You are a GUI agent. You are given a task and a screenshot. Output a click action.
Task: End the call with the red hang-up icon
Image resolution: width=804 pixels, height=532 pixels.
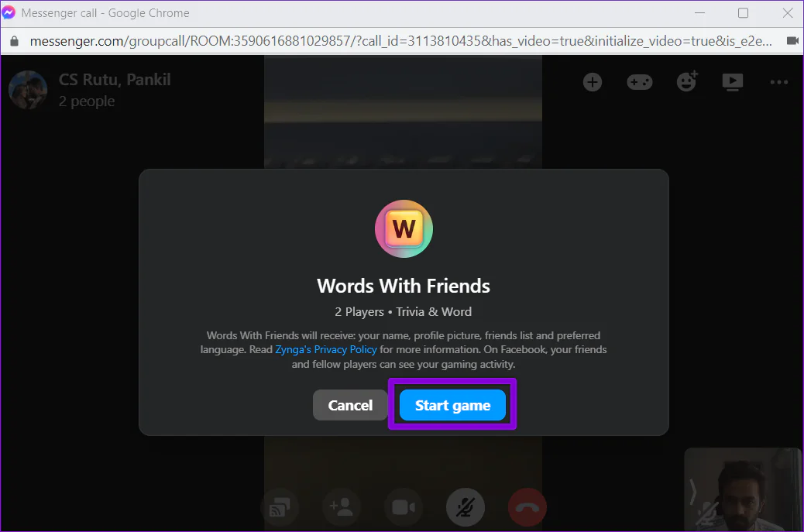(527, 507)
